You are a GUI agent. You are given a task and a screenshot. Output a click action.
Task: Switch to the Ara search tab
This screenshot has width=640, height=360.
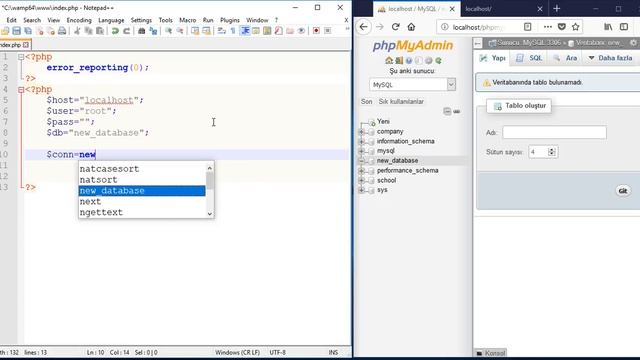(x=566, y=58)
